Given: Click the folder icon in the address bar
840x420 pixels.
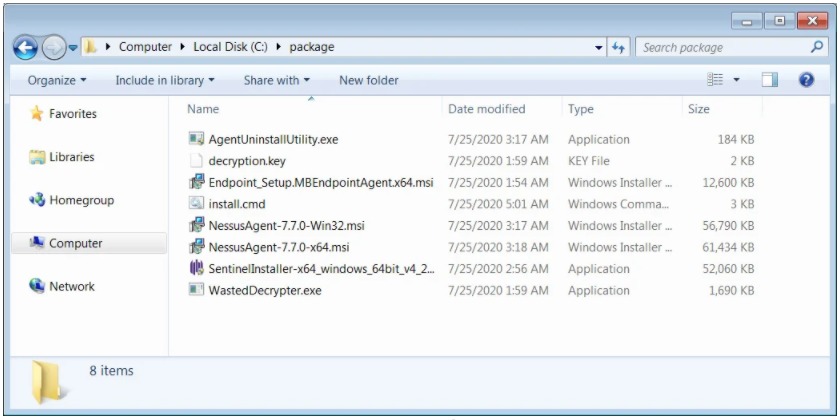Looking at the screenshot, I should [x=91, y=47].
